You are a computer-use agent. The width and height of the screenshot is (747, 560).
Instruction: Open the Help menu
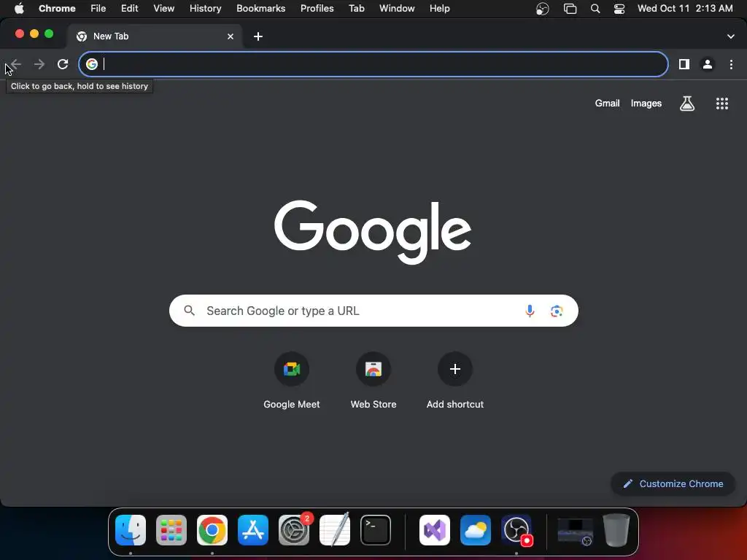pos(439,8)
